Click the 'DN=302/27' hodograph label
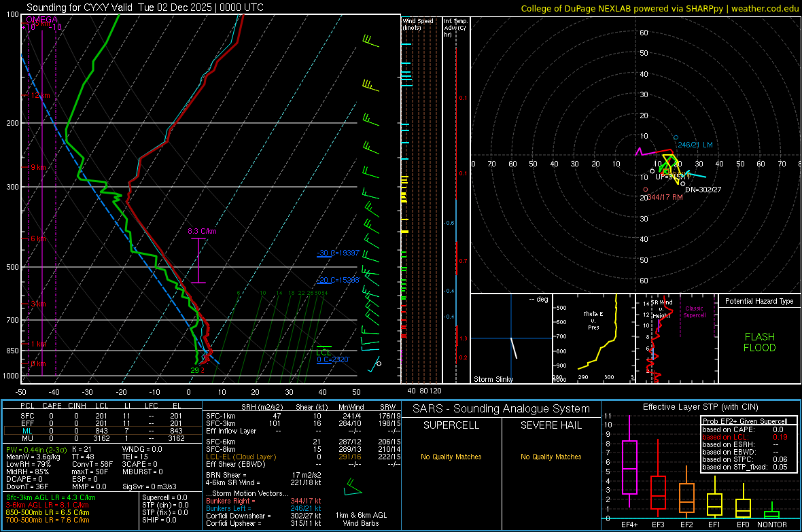 (703, 190)
